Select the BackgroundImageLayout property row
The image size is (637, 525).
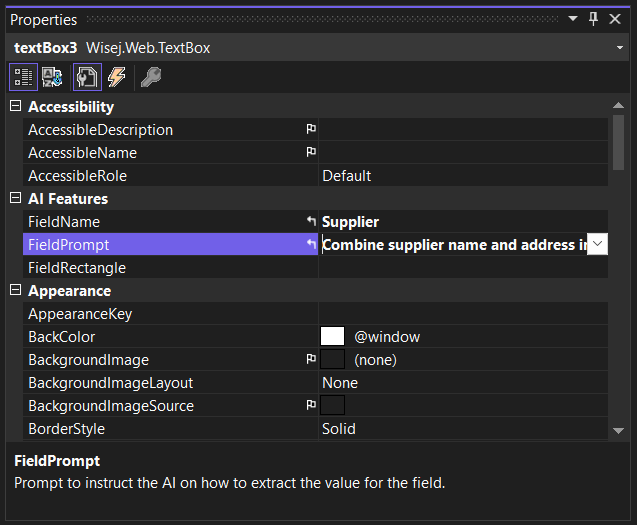[x=170, y=383]
